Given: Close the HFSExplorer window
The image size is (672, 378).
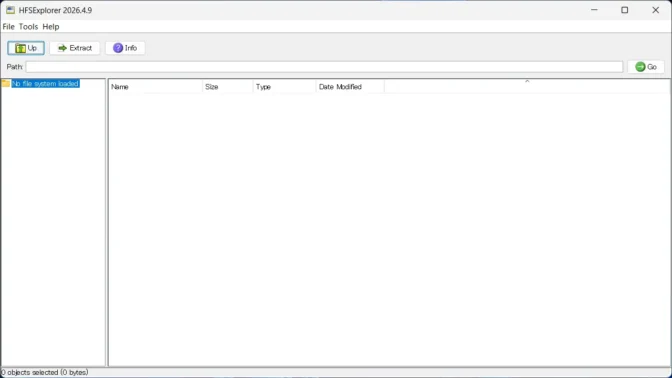Looking at the screenshot, I should (656, 10).
